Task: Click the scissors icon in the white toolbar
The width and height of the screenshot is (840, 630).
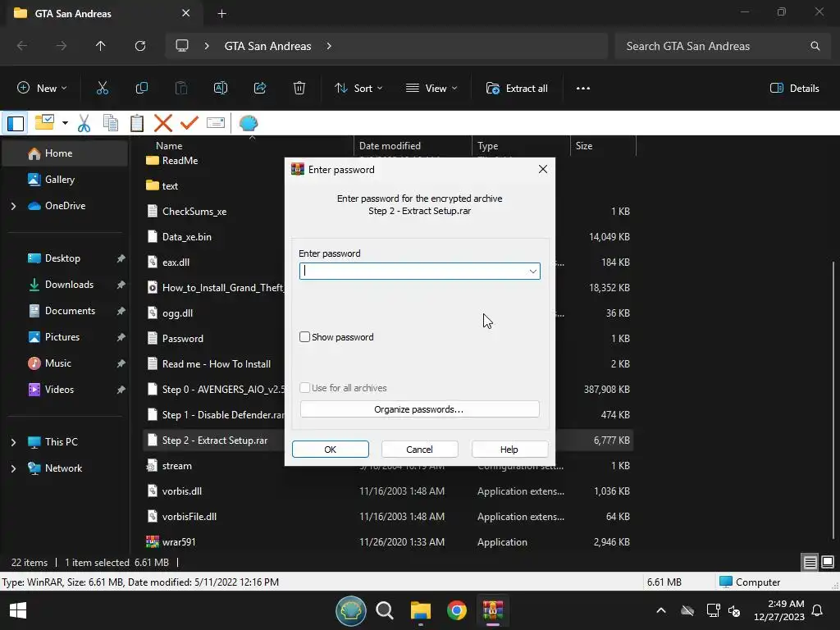Action: [84, 123]
